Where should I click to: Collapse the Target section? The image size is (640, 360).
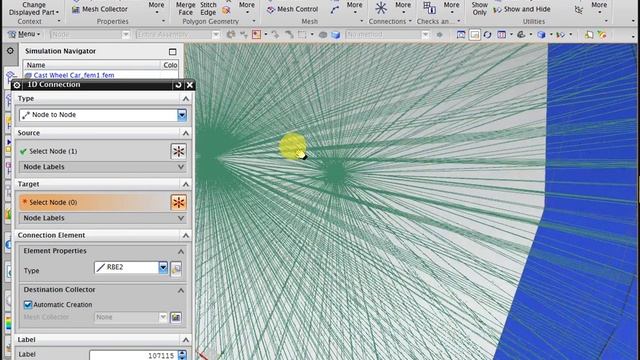tap(185, 184)
